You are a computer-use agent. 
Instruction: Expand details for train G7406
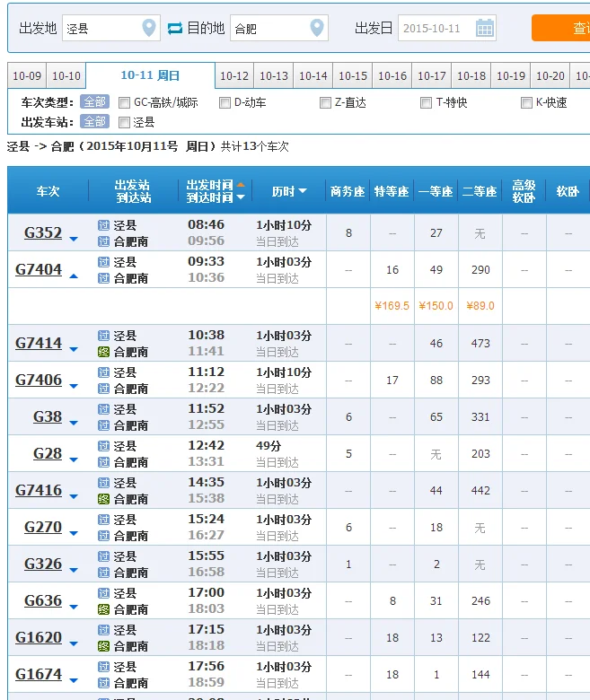click(x=74, y=386)
